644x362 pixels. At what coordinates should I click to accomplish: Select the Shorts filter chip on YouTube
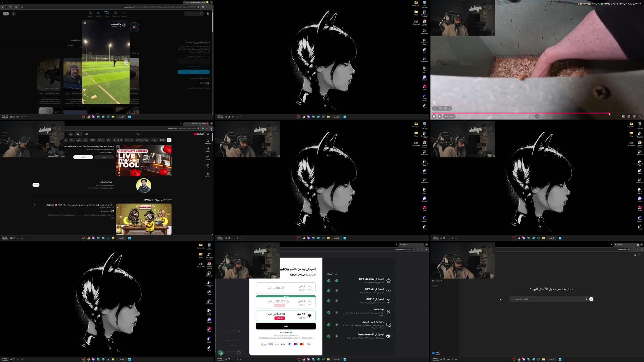pos(162,140)
